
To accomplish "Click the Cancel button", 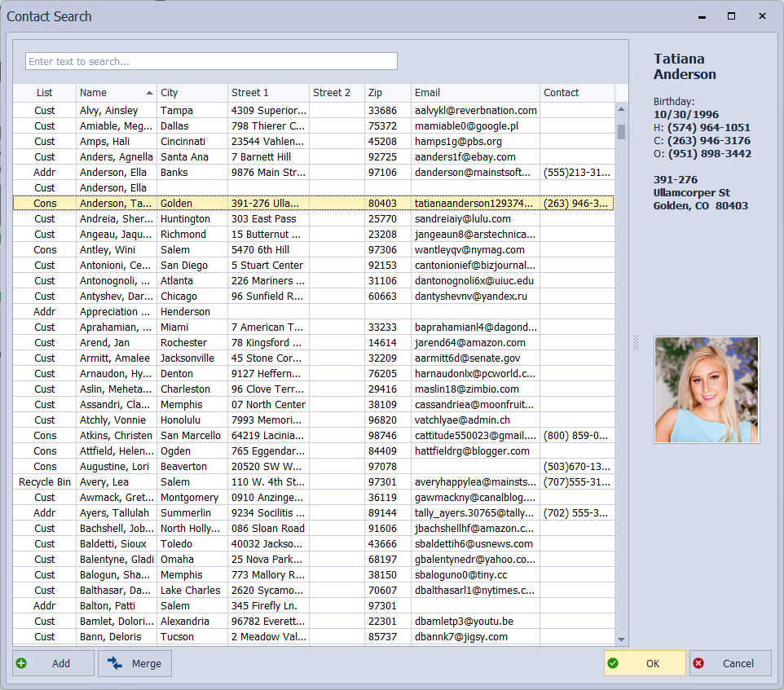I will [x=730, y=663].
